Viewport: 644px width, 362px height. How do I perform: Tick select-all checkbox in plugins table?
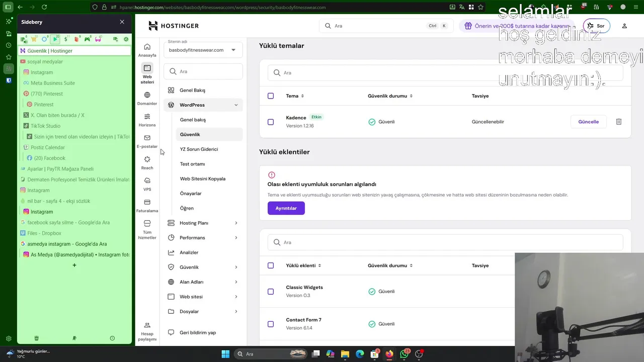tap(271, 265)
